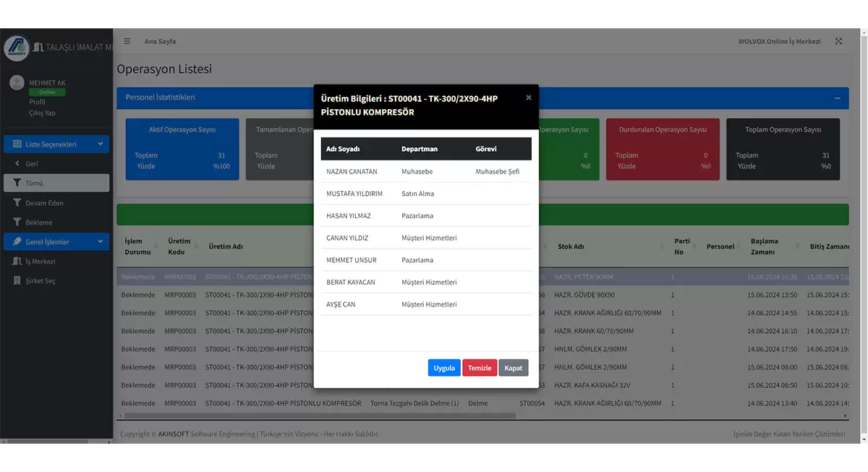The image size is (868, 472).
Task: Close the Üretim Bilgileri dialog with X
Action: [x=528, y=98]
